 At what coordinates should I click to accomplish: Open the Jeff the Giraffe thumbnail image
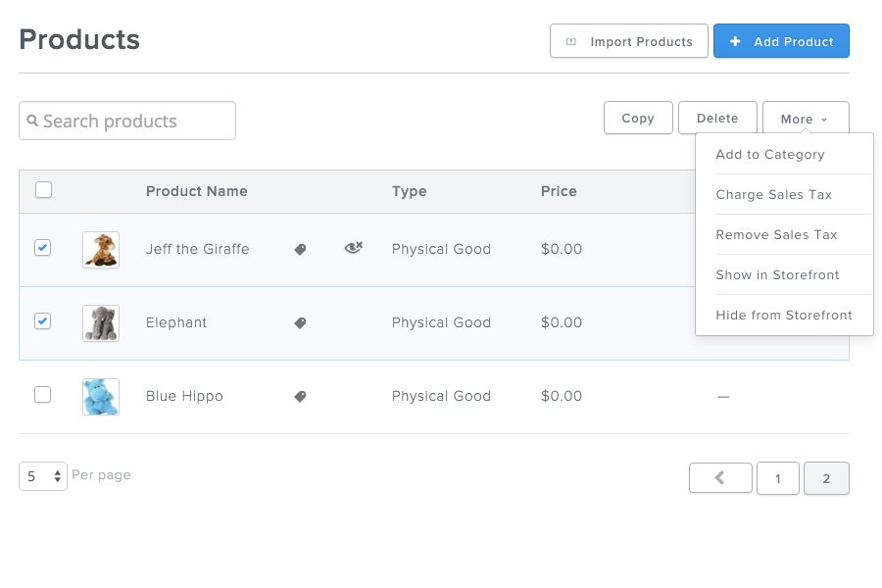pyautogui.click(x=101, y=250)
